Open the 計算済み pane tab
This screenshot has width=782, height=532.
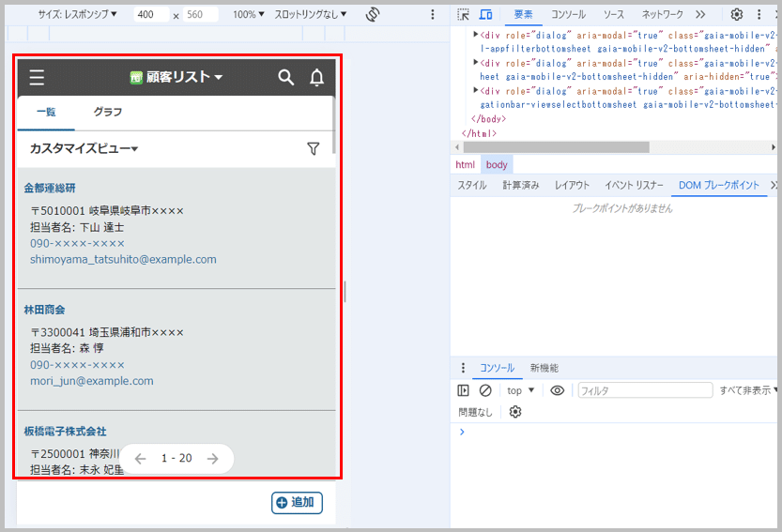point(521,185)
